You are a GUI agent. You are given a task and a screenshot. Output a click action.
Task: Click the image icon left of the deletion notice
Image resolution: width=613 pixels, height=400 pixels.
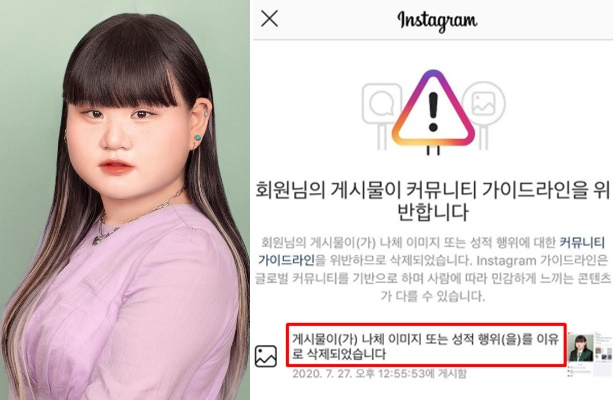[266, 356]
